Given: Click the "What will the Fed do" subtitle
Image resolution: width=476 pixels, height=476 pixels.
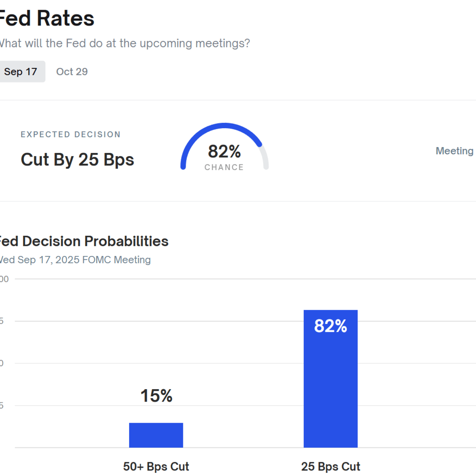Looking at the screenshot, I should 123,43.
